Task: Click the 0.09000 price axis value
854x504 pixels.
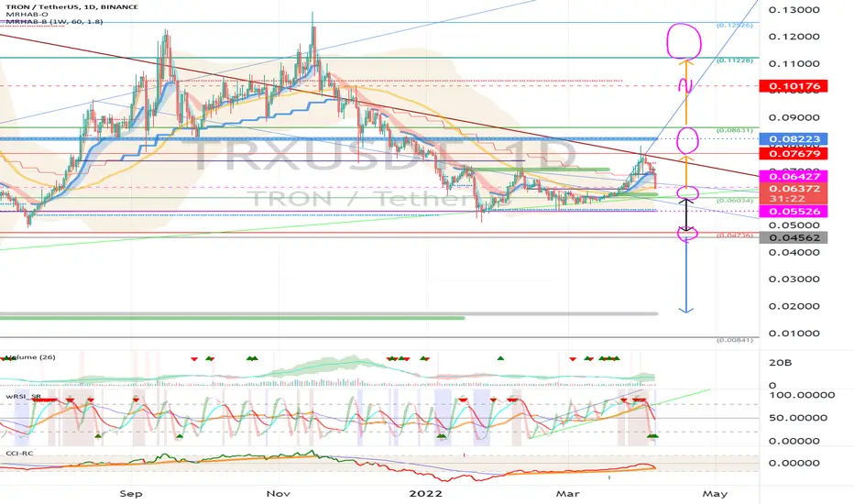Action: (794, 117)
